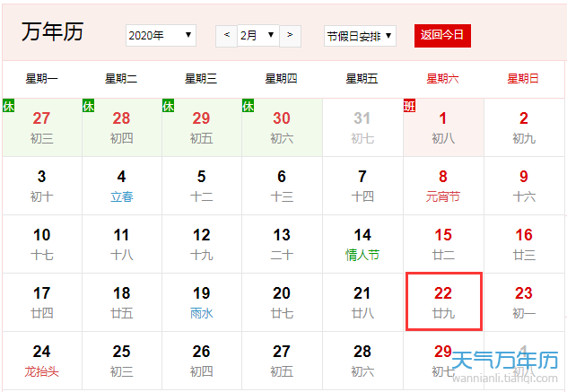This screenshot has width=567, height=392.
Task: Select February 23 初一 date
Action: tap(524, 302)
